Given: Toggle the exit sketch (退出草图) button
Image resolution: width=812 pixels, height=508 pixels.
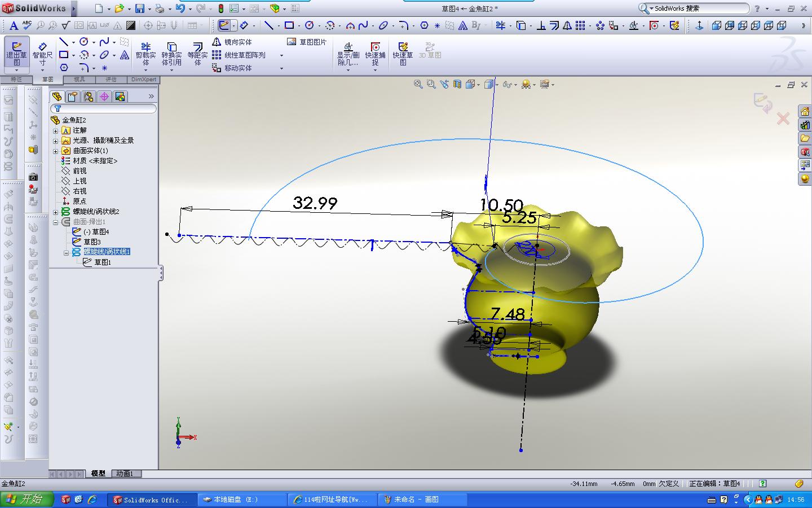Looking at the screenshot, I should (x=16, y=54).
